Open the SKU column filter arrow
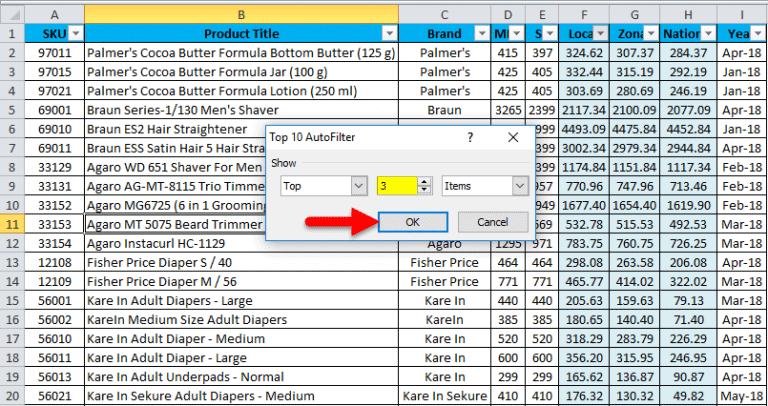768x406 pixels. [76, 33]
